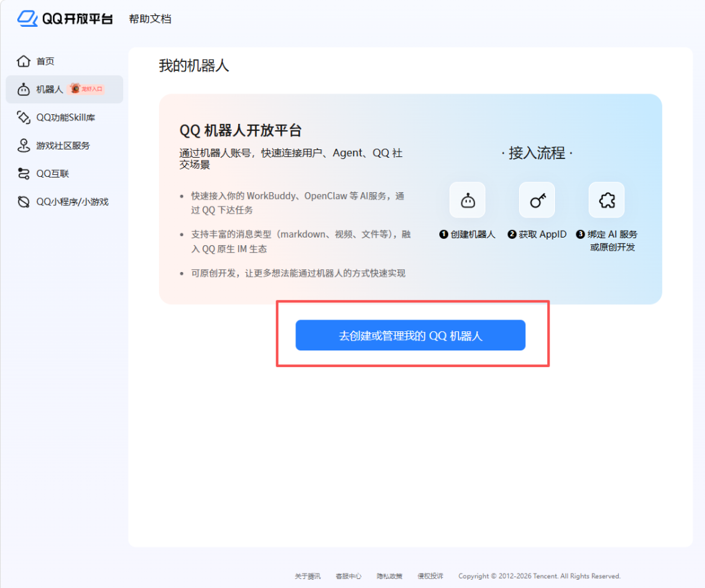Click the Copyright Tencent footer text
The image size is (705, 588).
(539, 576)
